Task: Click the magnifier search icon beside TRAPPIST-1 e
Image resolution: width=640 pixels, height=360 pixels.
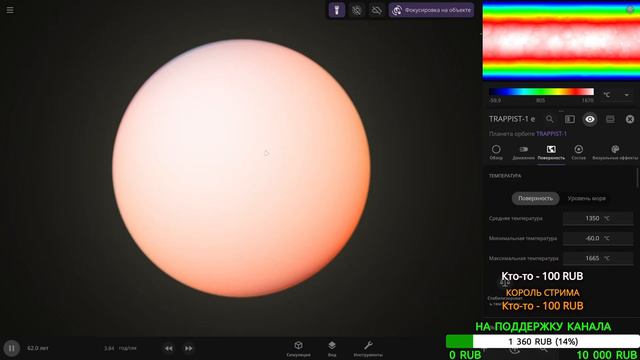Action: pos(550,119)
